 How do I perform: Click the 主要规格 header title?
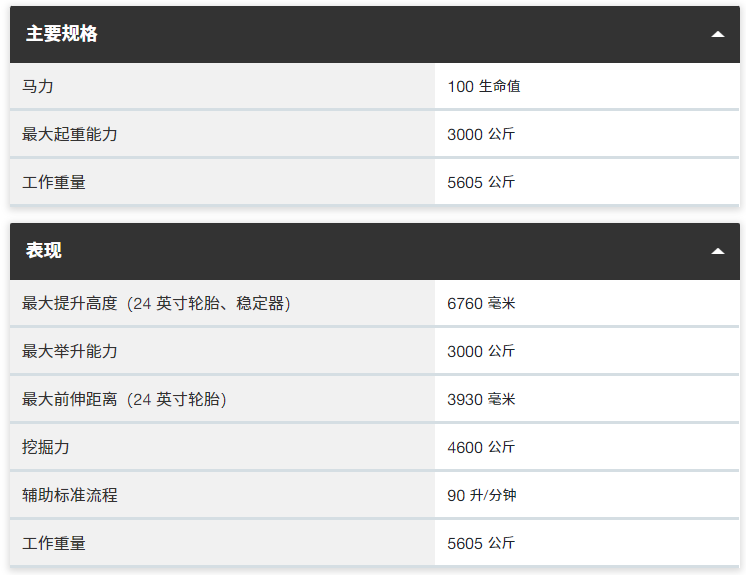click(62, 34)
